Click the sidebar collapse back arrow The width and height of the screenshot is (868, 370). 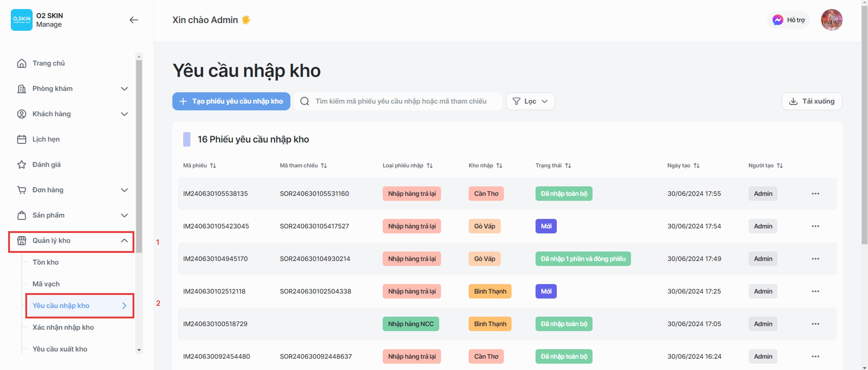pos(133,20)
